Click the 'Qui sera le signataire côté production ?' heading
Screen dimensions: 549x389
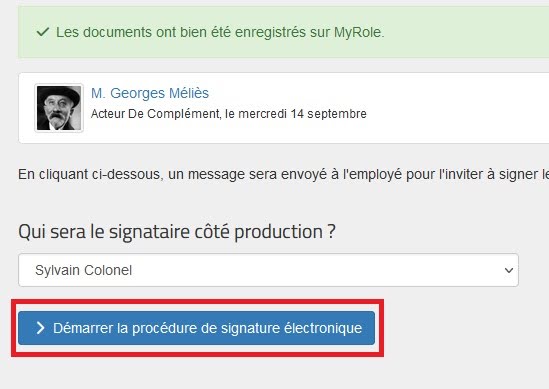177,231
